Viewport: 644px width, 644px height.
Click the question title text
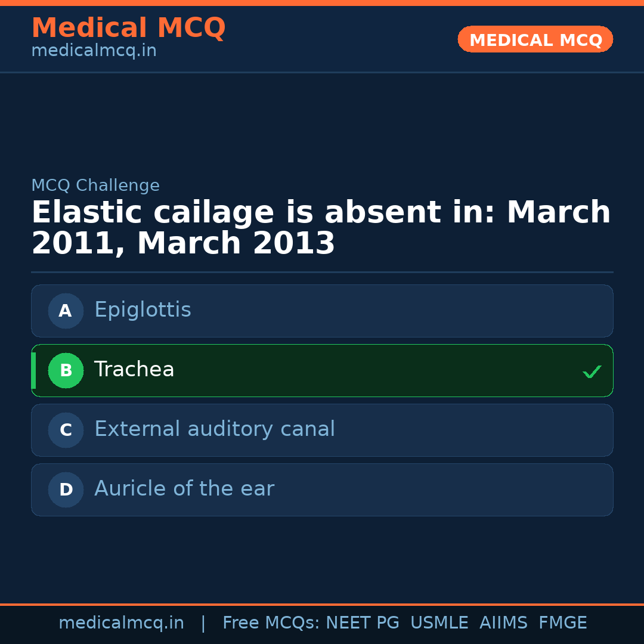[321, 227]
